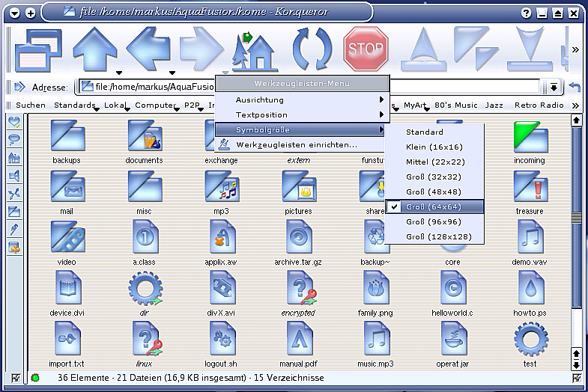Viewport: 588px width, 392px height.
Task: Show more main toolbar items chevron
Action: pyautogui.click(x=575, y=49)
